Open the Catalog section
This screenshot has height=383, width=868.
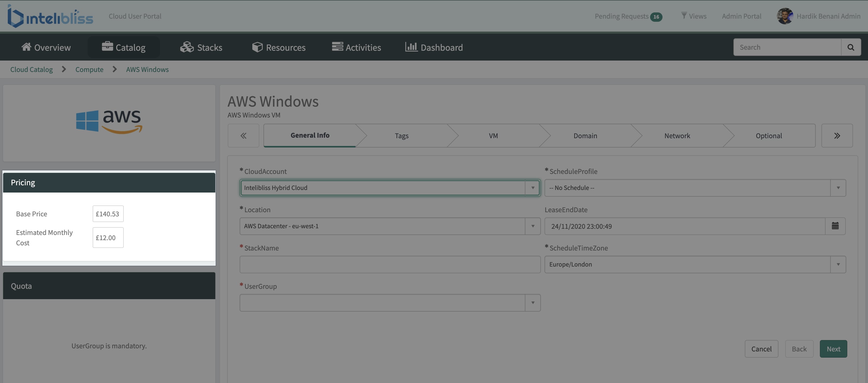123,47
